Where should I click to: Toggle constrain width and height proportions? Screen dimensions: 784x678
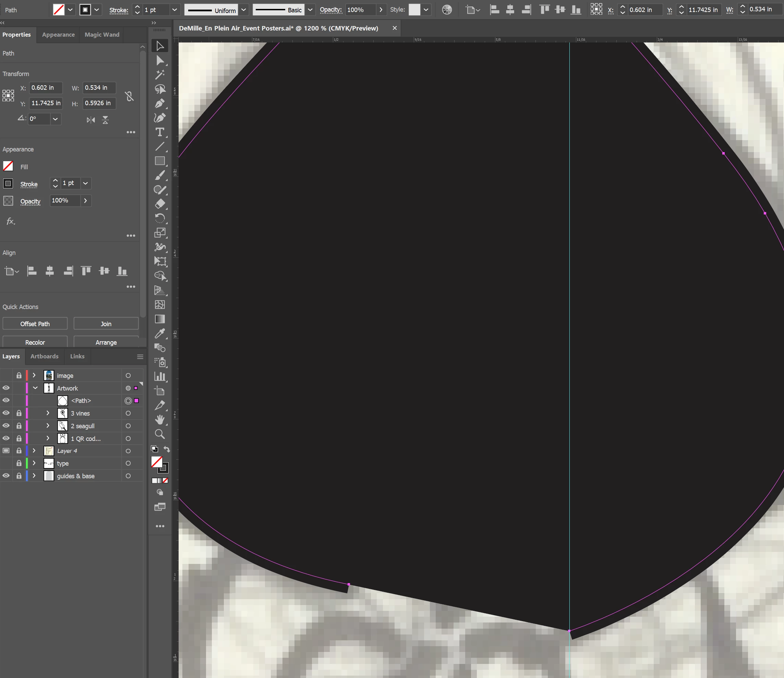point(129,96)
